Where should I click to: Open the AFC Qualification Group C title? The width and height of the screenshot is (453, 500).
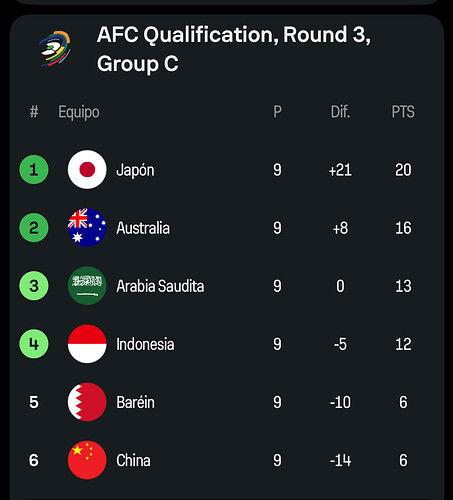pyautogui.click(x=233, y=49)
